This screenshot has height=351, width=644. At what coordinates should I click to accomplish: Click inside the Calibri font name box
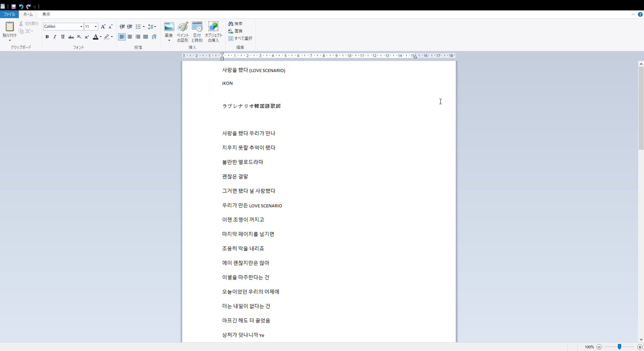(61, 27)
